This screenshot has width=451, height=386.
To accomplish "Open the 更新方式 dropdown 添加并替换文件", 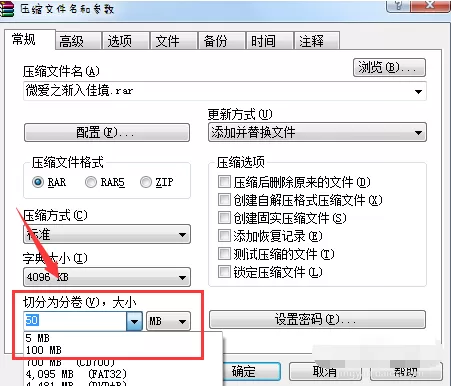I will tap(317, 132).
